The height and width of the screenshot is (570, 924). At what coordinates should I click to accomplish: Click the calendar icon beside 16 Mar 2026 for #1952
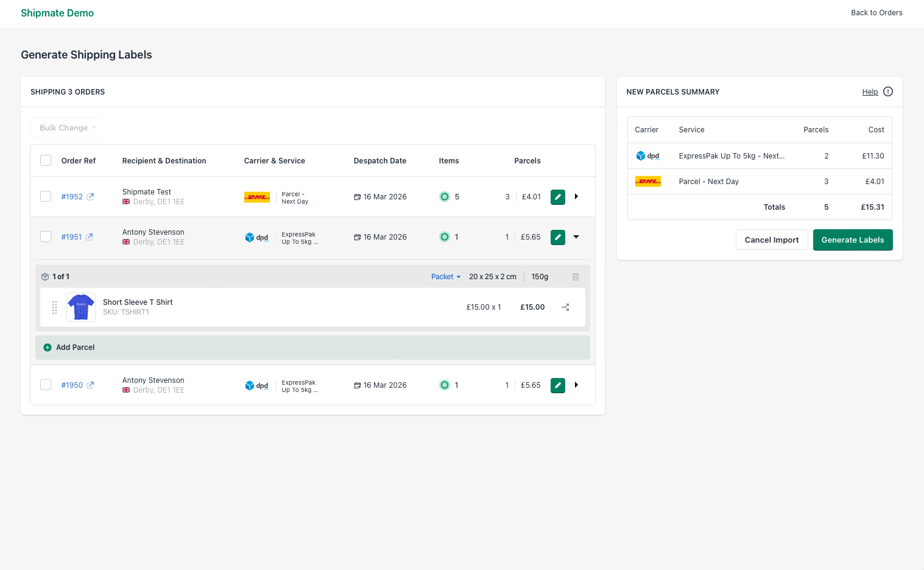coord(358,196)
